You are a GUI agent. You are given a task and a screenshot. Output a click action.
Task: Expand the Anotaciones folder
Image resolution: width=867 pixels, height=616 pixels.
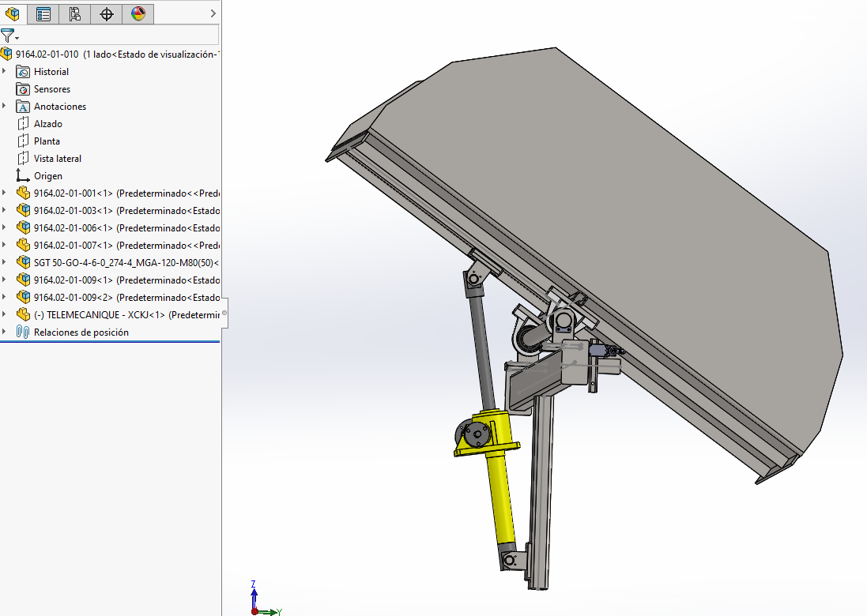coord(5,107)
